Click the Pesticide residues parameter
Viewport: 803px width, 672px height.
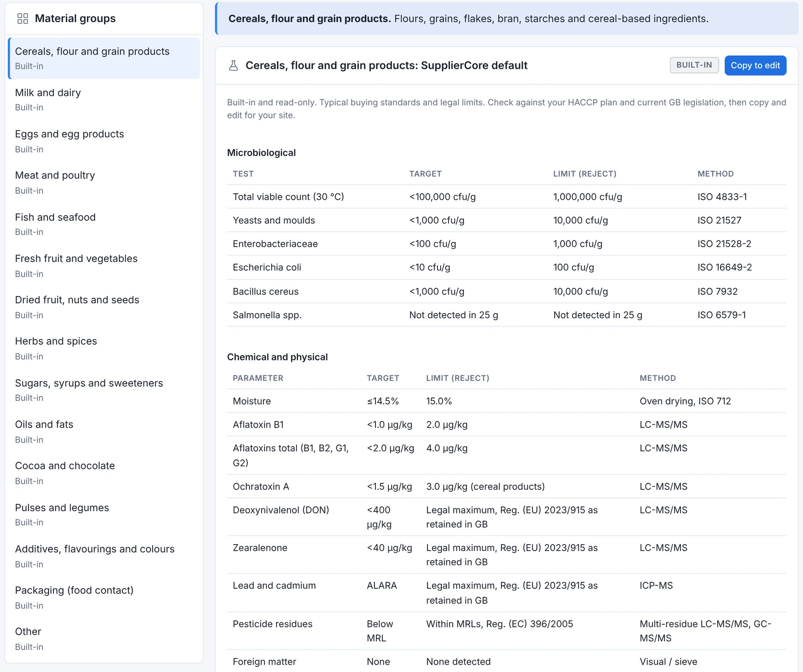pyautogui.click(x=273, y=624)
